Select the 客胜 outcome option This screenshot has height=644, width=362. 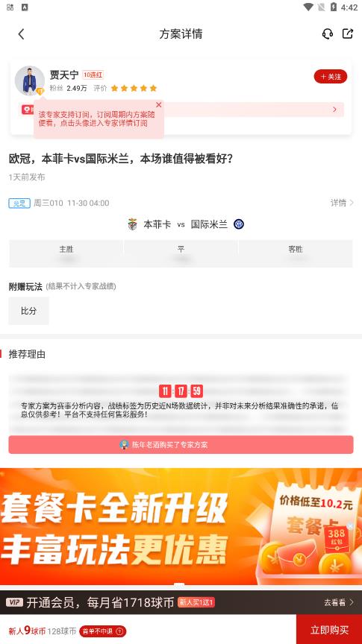(296, 253)
